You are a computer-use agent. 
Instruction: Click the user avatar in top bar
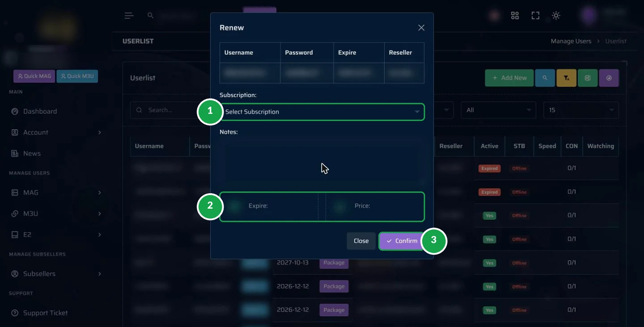coord(589,16)
